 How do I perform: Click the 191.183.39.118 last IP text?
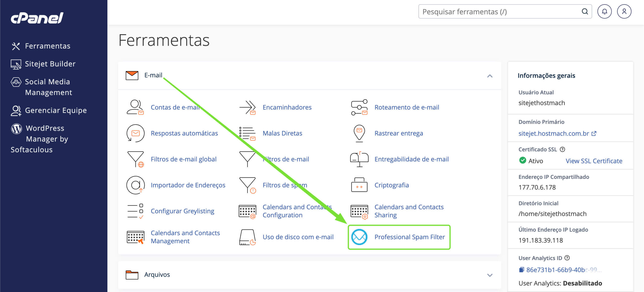541,240
